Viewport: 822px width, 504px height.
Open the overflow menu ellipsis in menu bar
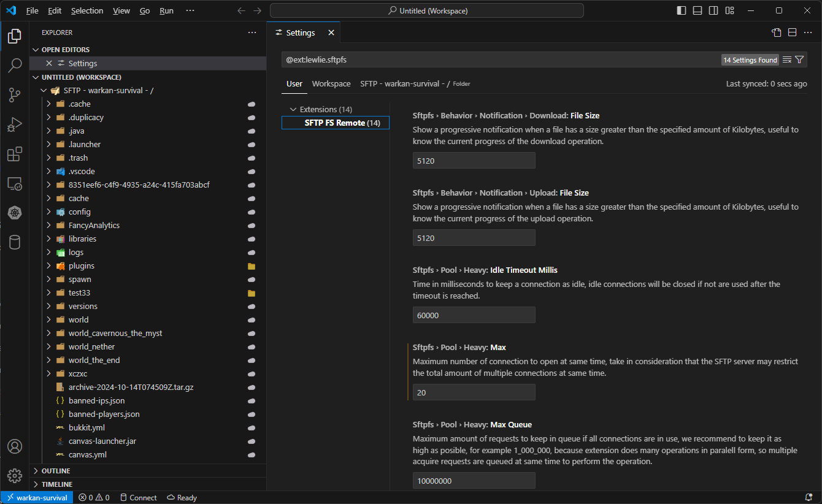[190, 10]
